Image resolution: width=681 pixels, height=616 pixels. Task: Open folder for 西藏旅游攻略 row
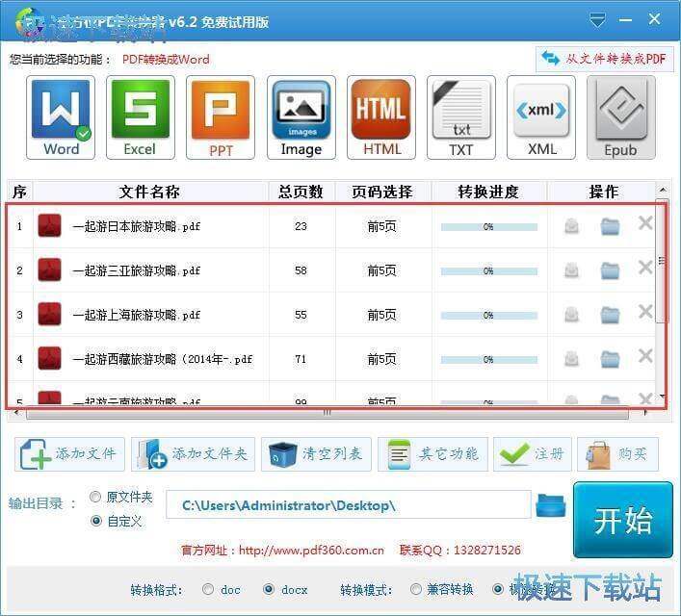pos(610,359)
